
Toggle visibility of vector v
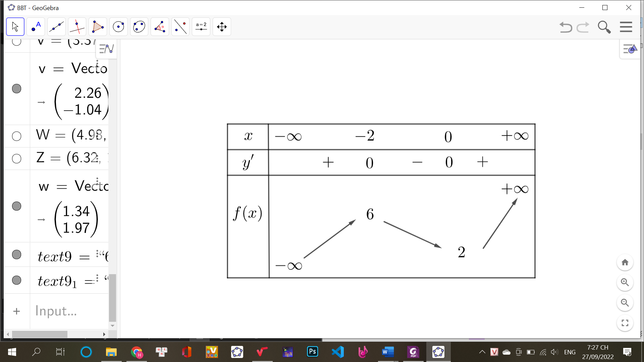click(x=16, y=88)
